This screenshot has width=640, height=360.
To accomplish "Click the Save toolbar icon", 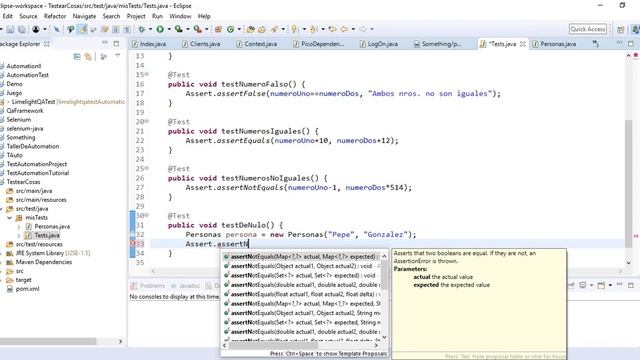I will pyautogui.click(x=10, y=29).
